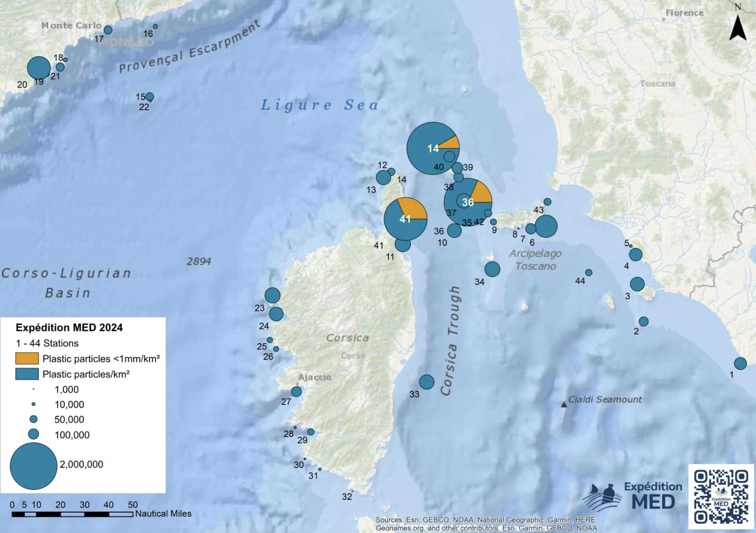The height and width of the screenshot is (533, 756).
Task: Click the Florence city label
Action: (x=684, y=13)
